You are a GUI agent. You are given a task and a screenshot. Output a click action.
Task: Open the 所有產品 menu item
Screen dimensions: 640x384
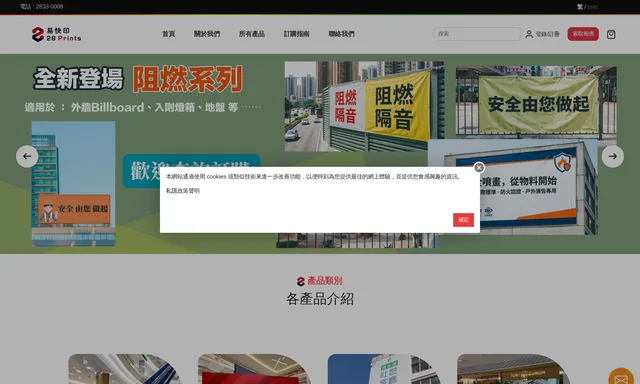coord(252,34)
